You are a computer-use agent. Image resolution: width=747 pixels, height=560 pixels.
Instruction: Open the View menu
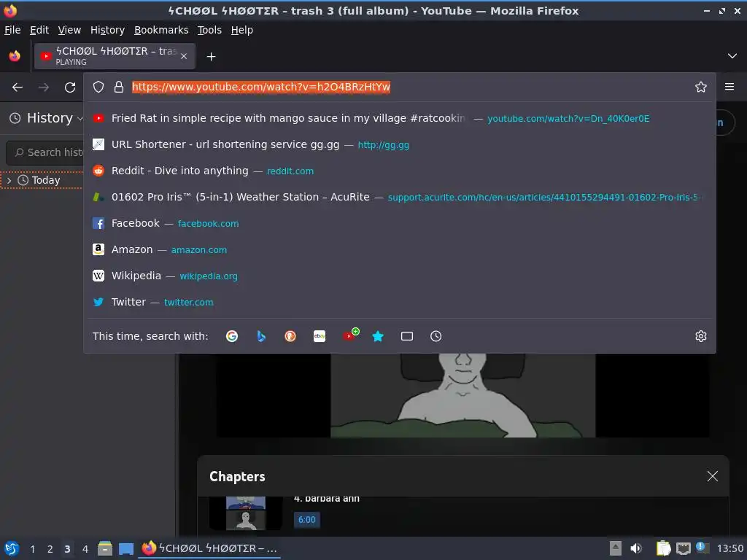pyautogui.click(x=69, y=30)
